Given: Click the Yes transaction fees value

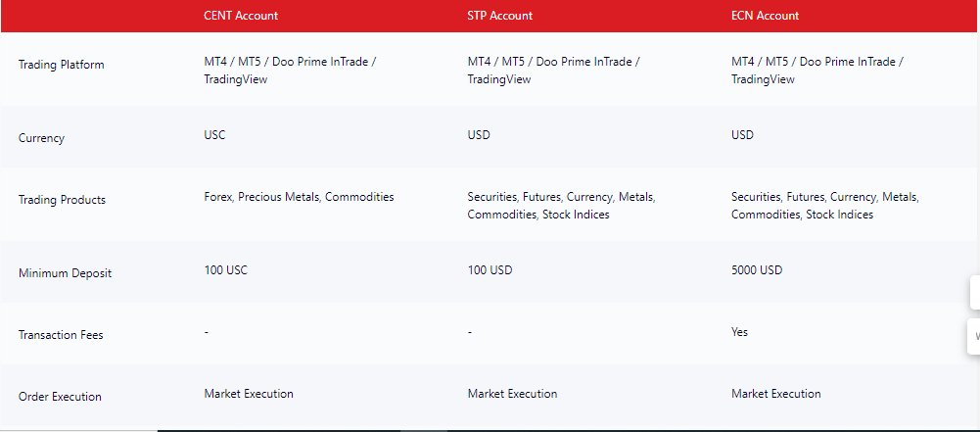Looking at the screenshot, I should pyautogui.click(x=739, y=332).
